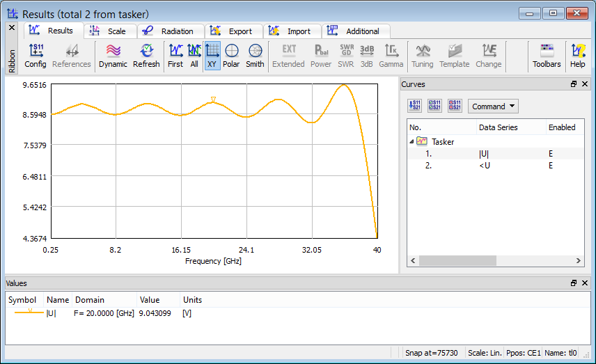Open the Export tab
The image size is (596, 364).
(233, 31)
